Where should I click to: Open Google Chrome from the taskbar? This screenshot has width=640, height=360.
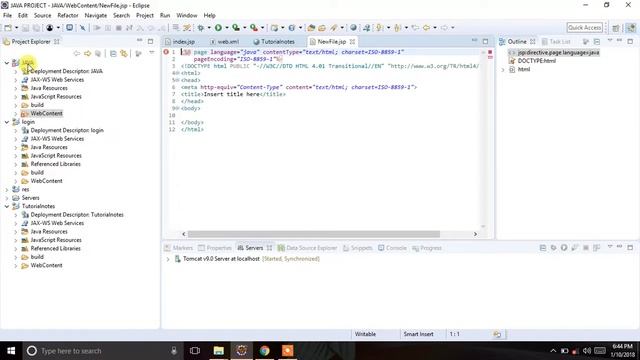coord(264,351)
